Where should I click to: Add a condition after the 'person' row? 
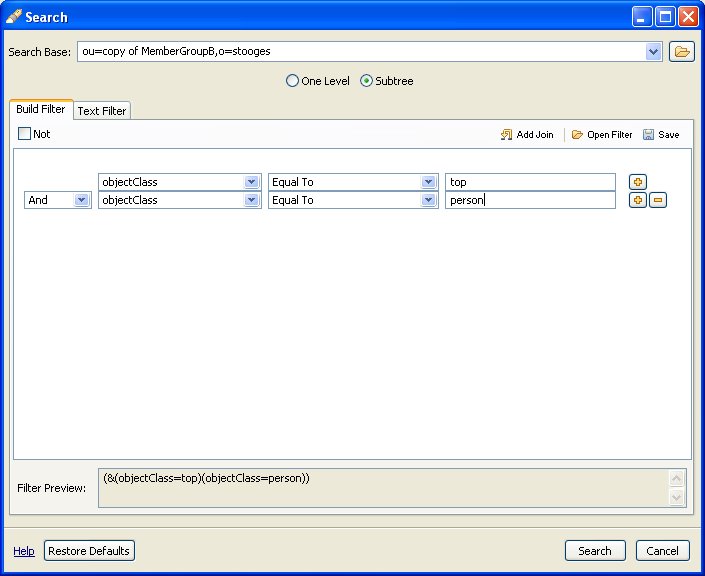(637, 200)
